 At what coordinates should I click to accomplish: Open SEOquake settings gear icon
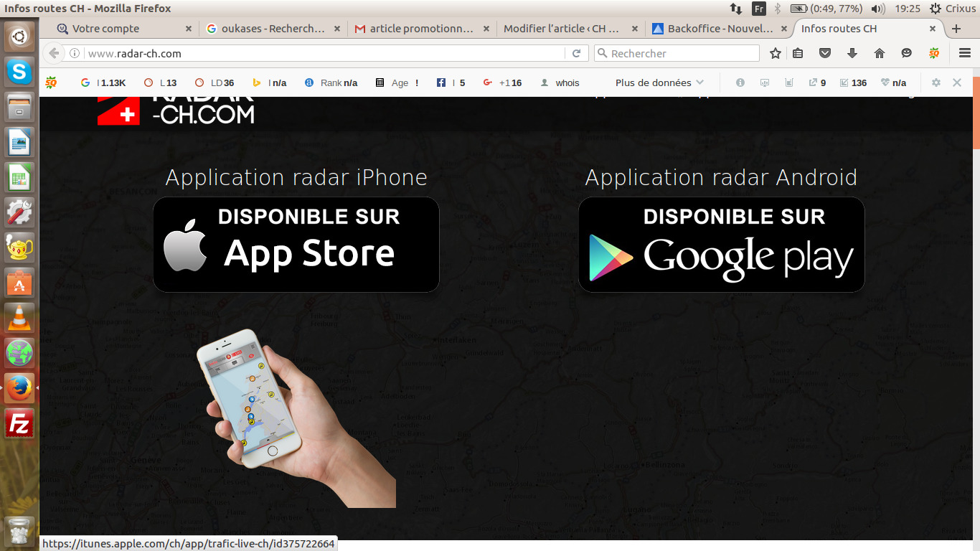(x=936, y=83)
